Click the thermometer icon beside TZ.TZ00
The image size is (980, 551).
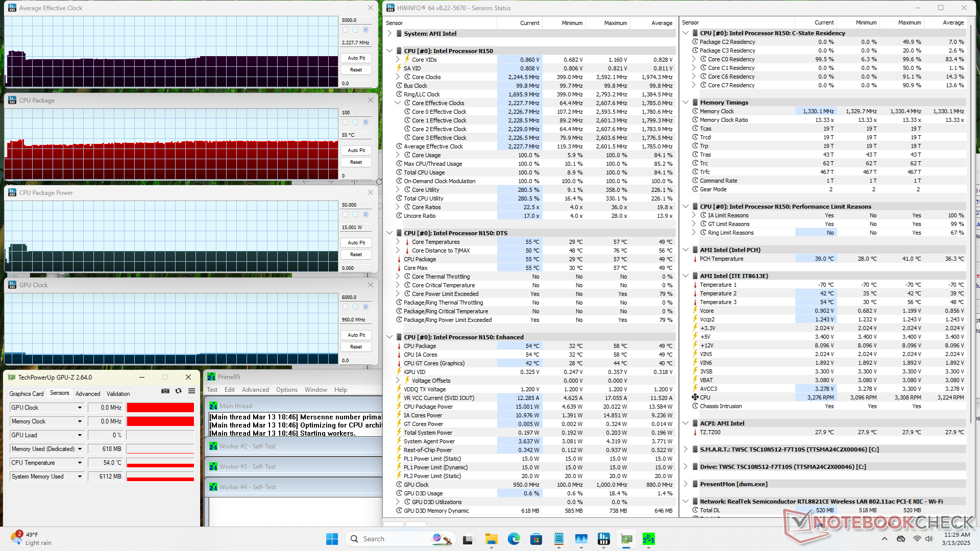pyautogui.click(x=695, y=432)
